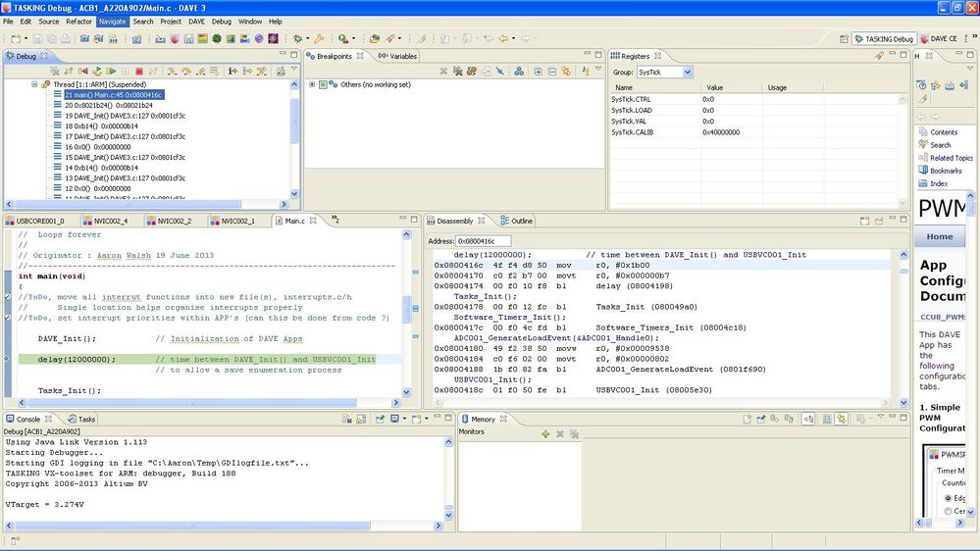Click the Search link in Help pane
Screen dimensions: 980x551
(x=940, y=145)
